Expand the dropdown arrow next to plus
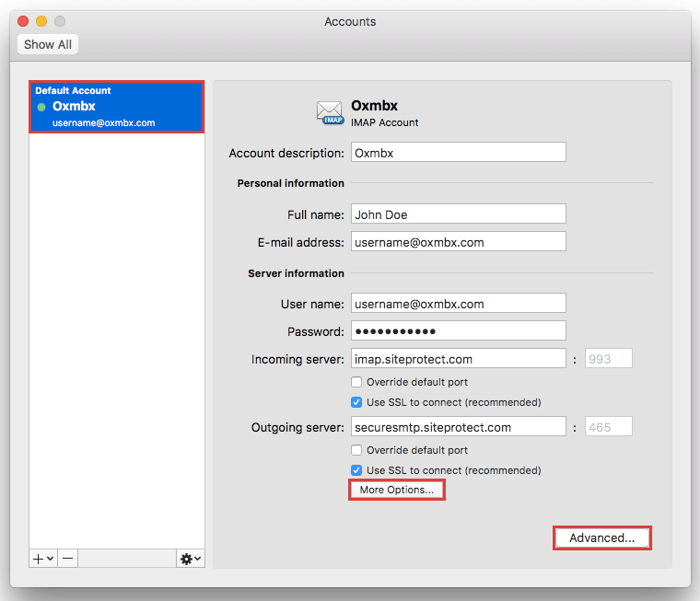 tap(50, 559)
